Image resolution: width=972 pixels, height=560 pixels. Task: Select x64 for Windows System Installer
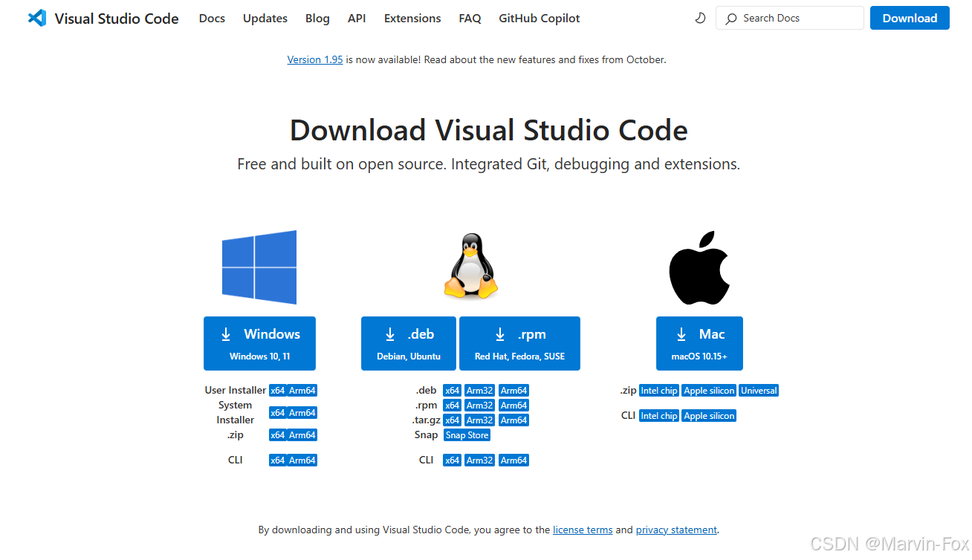(278, 413)
